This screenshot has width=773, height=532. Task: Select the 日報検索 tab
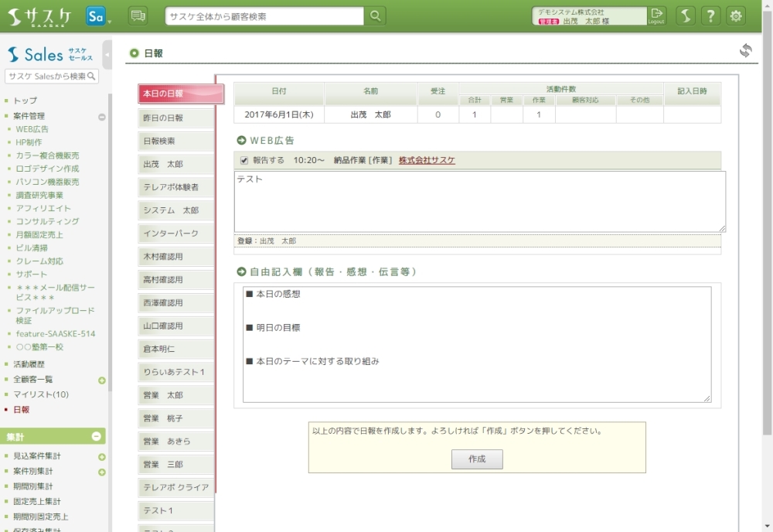click(x=175, y=142)
